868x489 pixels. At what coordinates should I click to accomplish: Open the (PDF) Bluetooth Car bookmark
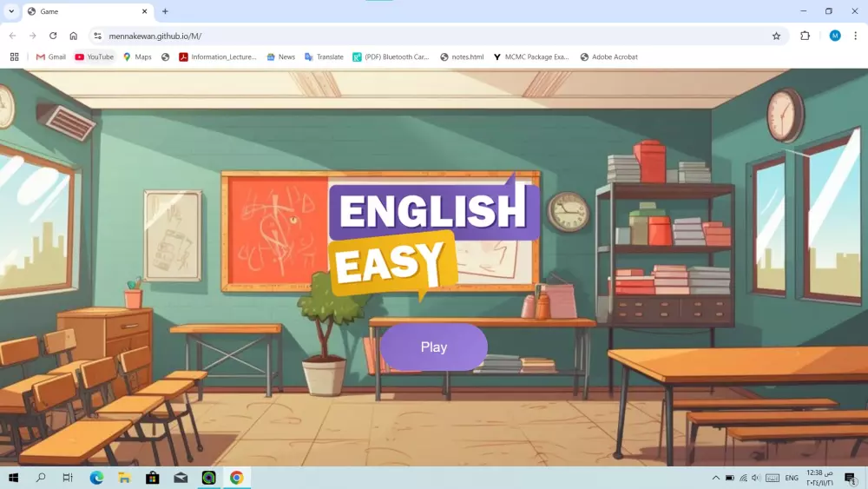tap(391, 57)
